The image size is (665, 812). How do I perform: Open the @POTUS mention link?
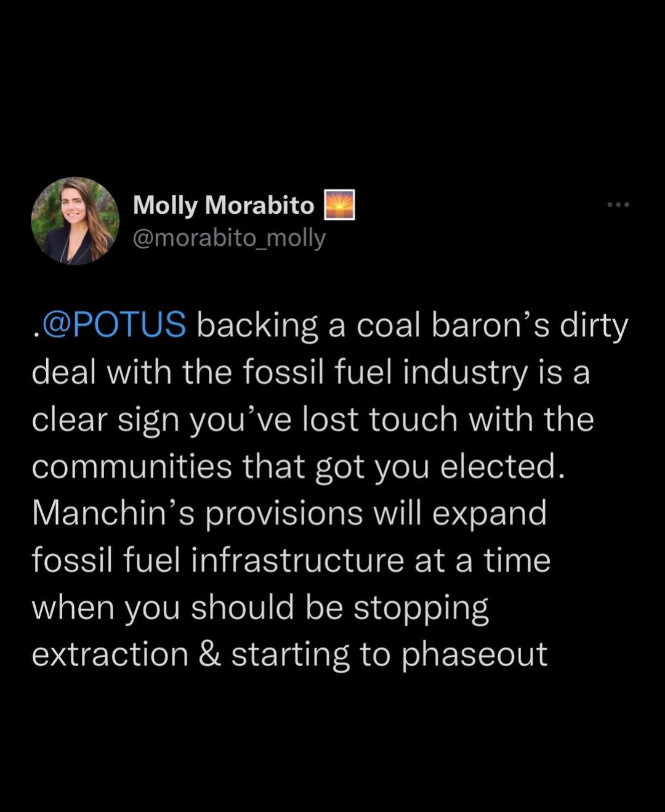(113, 325)
